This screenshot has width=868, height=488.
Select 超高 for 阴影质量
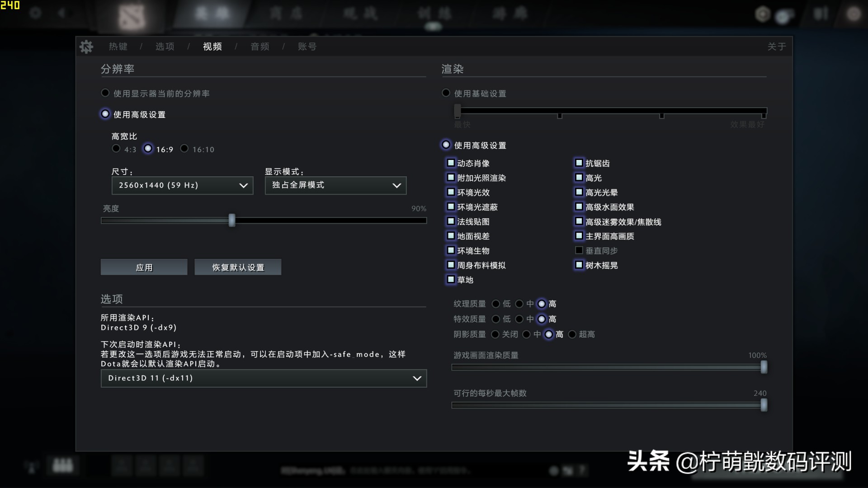tap(573, 334)
